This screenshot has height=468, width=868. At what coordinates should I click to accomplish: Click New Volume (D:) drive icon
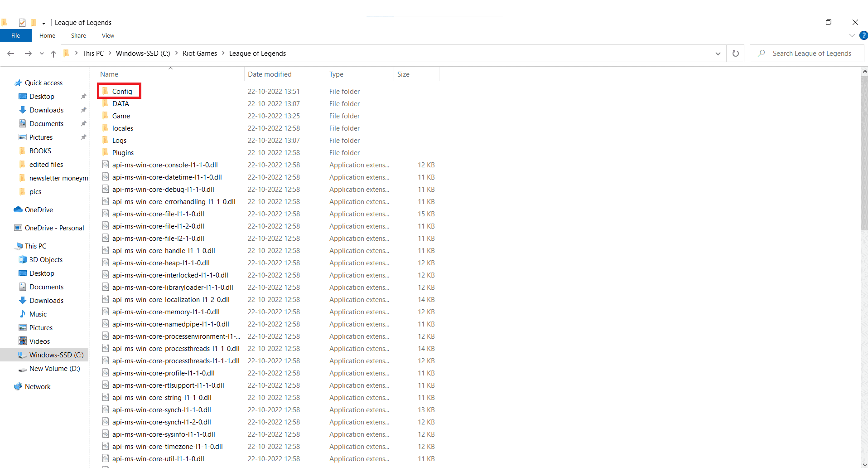[23, 369]
